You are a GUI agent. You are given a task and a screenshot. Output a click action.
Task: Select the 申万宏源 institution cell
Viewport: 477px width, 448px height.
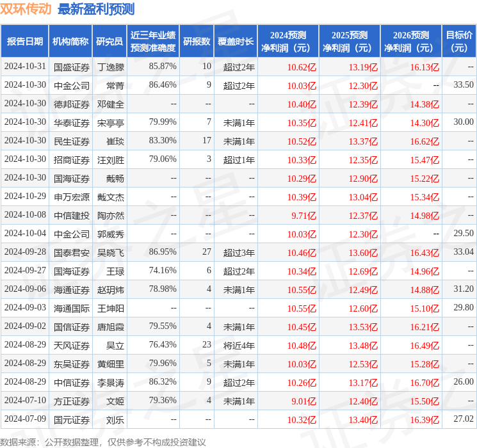coord(72,196)
